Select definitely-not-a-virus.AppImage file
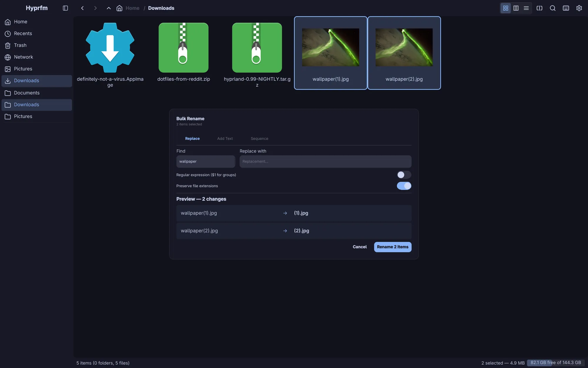Image resolution: width=588 pixels, height=368 pixels. coord(110,53)
